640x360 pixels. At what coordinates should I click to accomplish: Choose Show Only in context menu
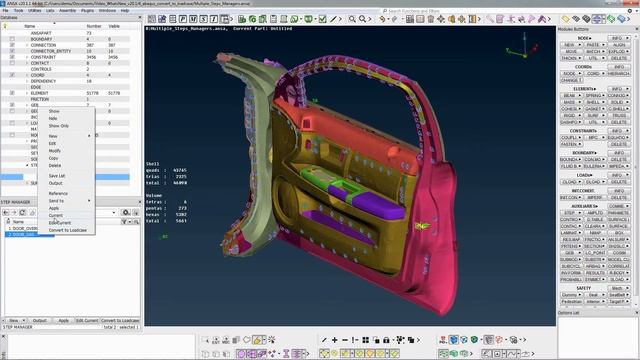click(59, 126)
